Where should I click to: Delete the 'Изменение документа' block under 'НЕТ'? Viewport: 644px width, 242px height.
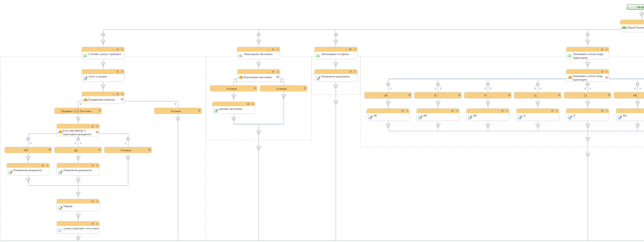(47, 166)
